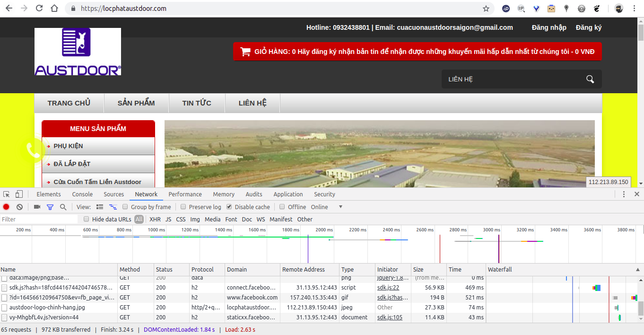Screen dimensions: 644x335
Task: Click the website search magnifier icon
Action: [x=590, y=79]
